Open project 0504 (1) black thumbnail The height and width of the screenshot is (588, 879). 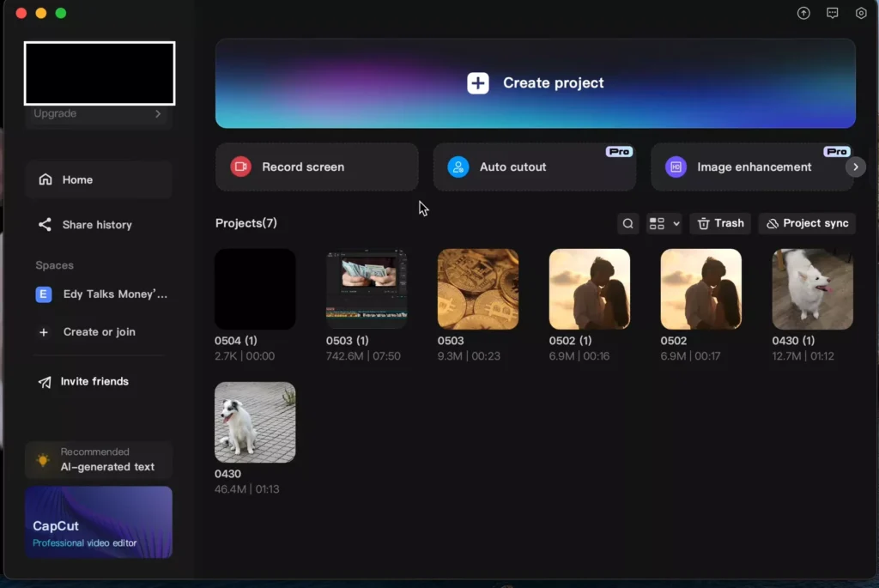[255, 289]
